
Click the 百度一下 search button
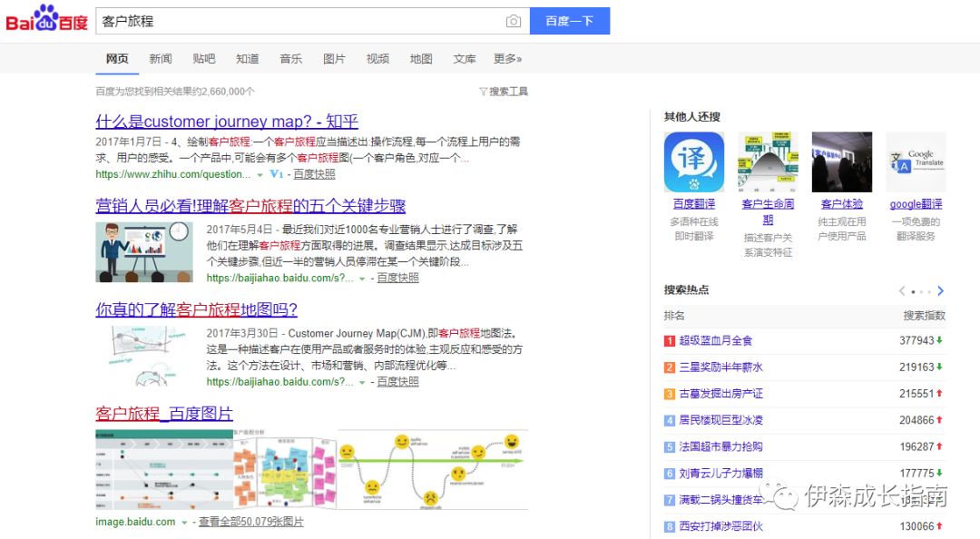(x=569, y=21)
